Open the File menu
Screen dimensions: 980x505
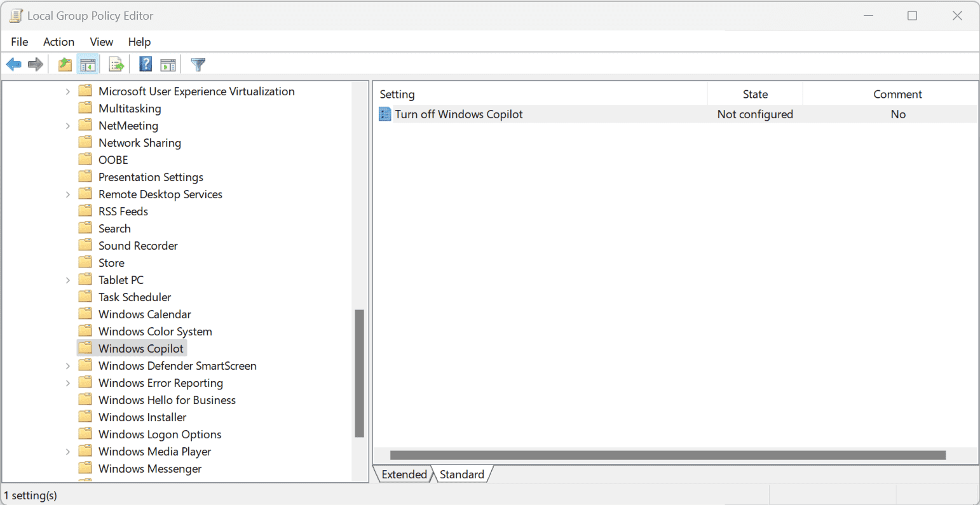20,42
